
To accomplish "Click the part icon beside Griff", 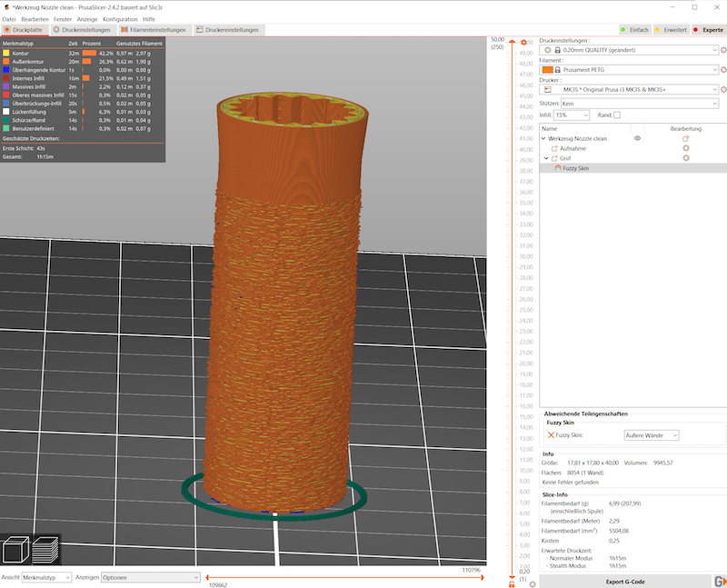I will pyautogui.click(x=554, y=158).
